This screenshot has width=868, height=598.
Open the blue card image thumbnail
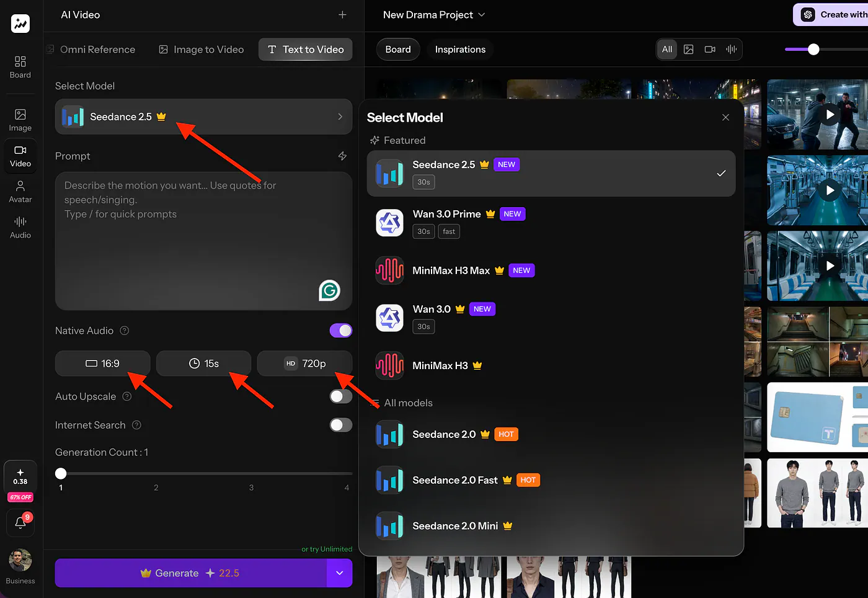817,417
